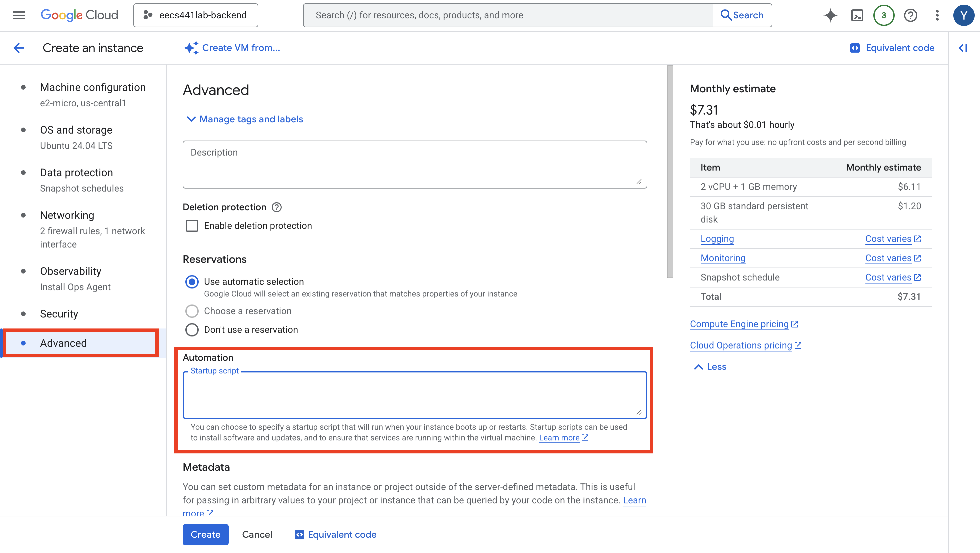Collapse the estimate with Less
The height and width of the screenshot is (553, 980).
tap(710, 367)
